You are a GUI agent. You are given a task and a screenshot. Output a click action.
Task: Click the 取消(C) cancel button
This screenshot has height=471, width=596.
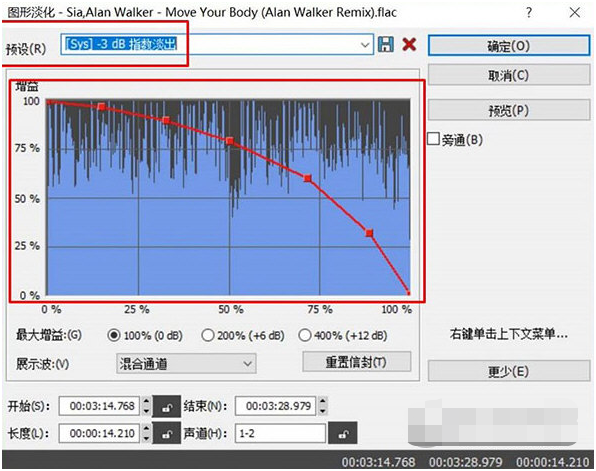click(x=509, y=75)
